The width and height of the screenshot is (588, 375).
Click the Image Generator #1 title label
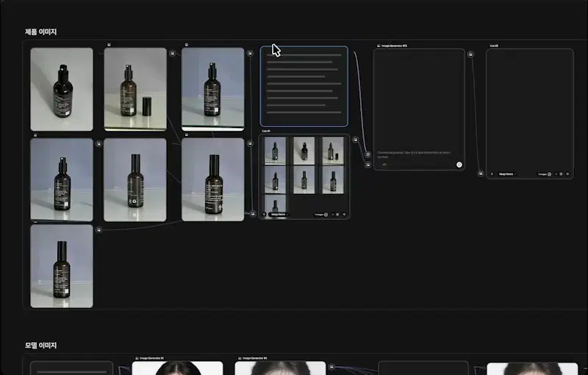(x=152, y=358)
